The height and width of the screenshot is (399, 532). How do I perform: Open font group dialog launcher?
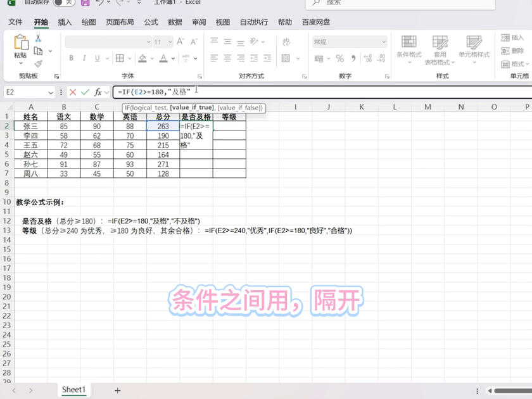tap(200, 77)
